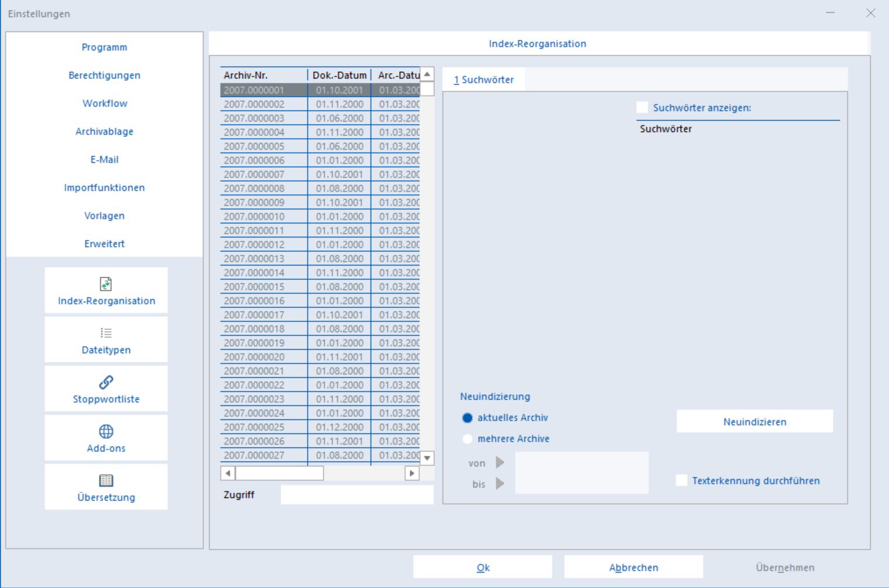Click the horizontal scrollbar thumb of the table

pyautogui.click(x=279, y=473)
